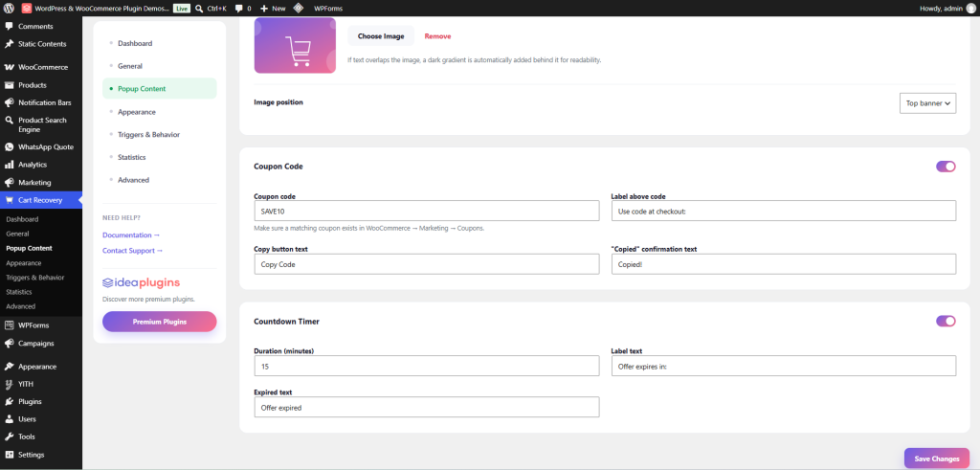Image resolution: width=980 pixels, height=470 pixels.
Task: Click the WooCommerce sidebar icon
Action: coord(9,67)
